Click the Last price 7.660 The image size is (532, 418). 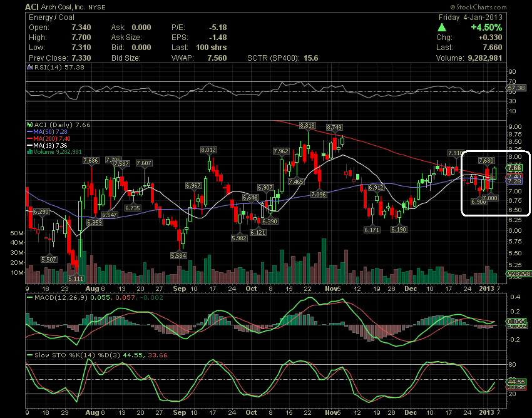pos(492,48)
